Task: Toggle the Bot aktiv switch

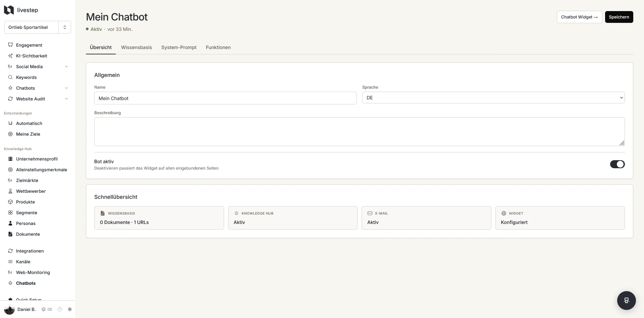Action: [617, 164]
